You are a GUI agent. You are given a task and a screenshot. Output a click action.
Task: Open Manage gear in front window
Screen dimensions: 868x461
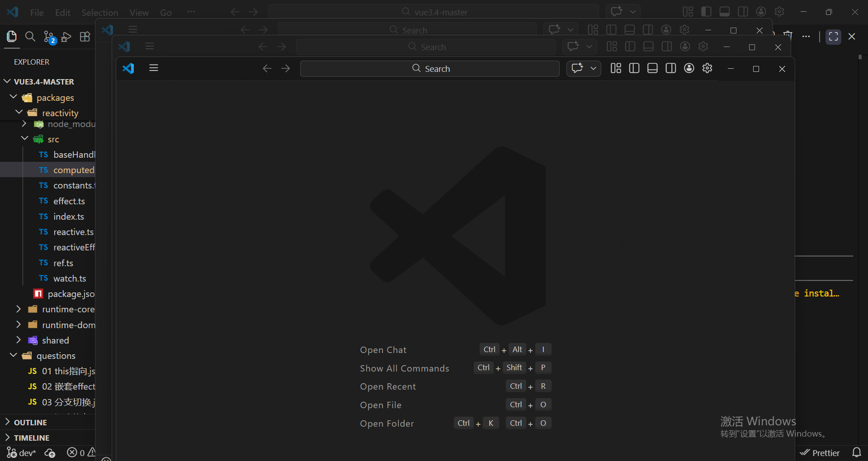pos(708,68)
